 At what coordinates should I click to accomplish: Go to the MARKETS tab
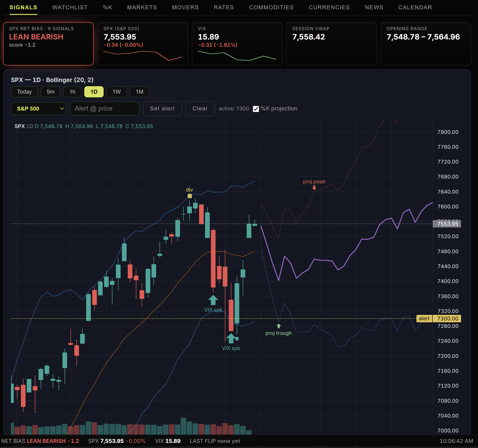click(x=142, y=7)
